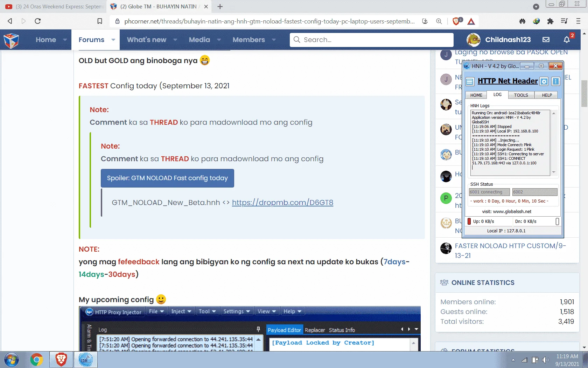588x368 pixels.
Task: Open Media navigation item
Action: point(199,40)
